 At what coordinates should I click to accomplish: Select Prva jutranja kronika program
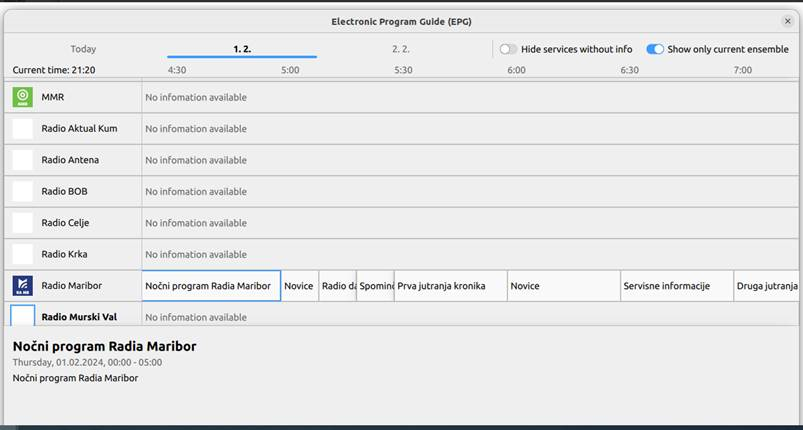point(451,286)
